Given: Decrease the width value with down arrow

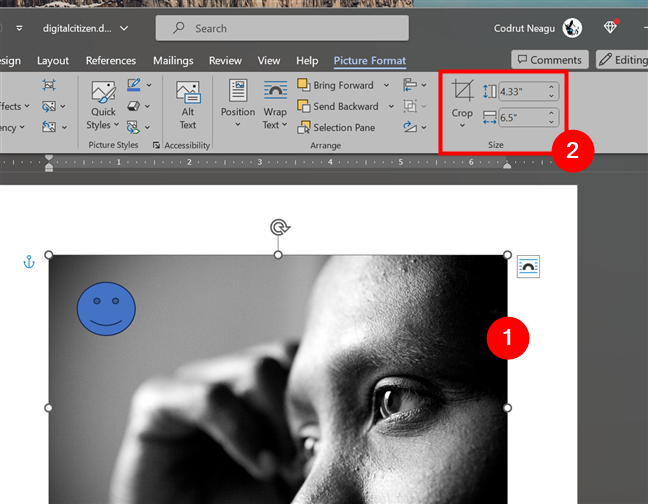Looking at the screenshot, I should pyautogui.click(x=551, y=121).
